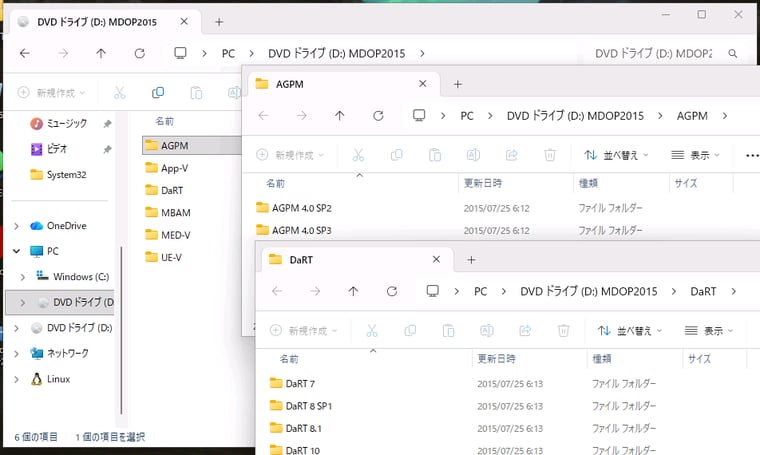760x455 pixels.
Task: Click Delete trash icon in AGPM window
Action: 550,155
